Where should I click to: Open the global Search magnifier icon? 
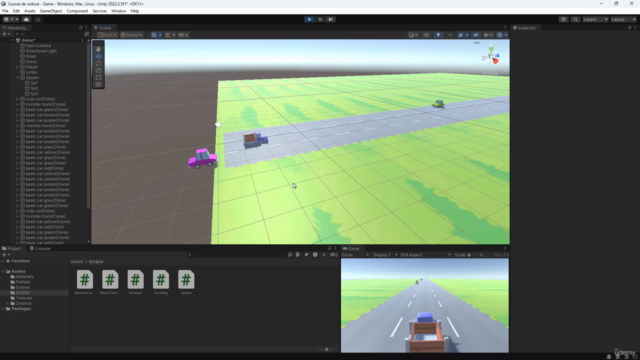tap(575, 19)
